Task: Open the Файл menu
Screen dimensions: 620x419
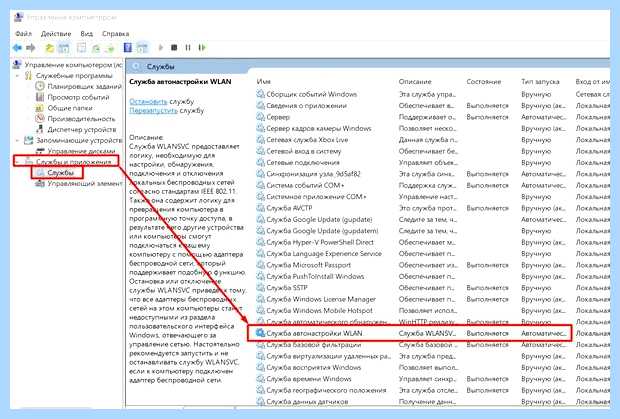Action: pos(23,34)
